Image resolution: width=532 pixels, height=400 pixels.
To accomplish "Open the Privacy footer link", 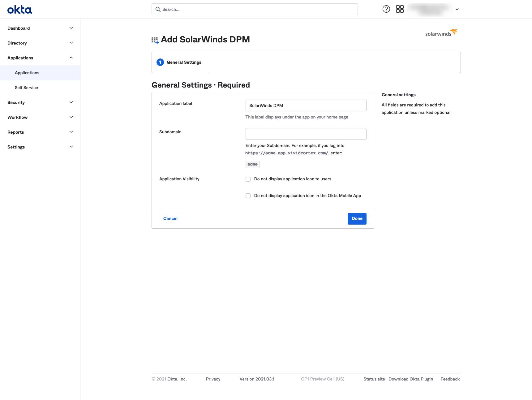I will point(213,379).
